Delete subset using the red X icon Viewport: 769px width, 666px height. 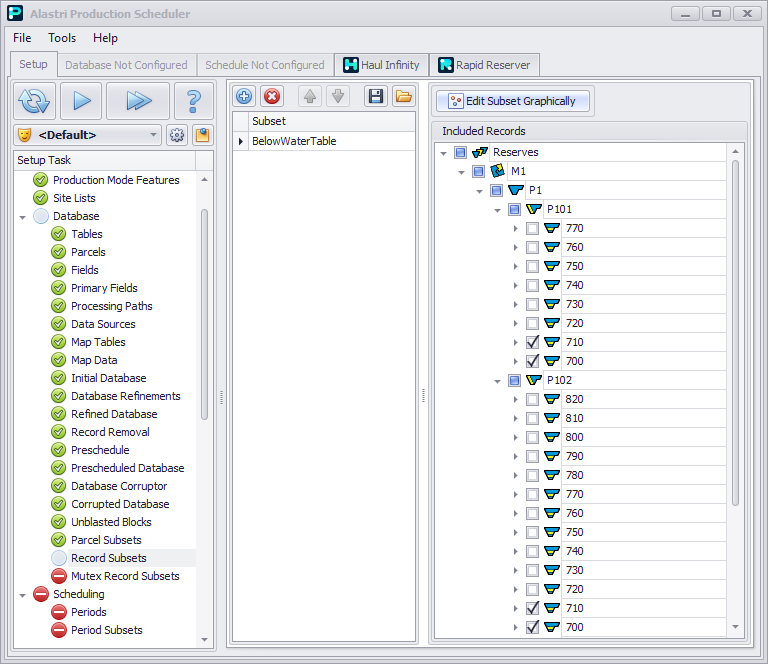pyautogui.click(x=271, y=97)
